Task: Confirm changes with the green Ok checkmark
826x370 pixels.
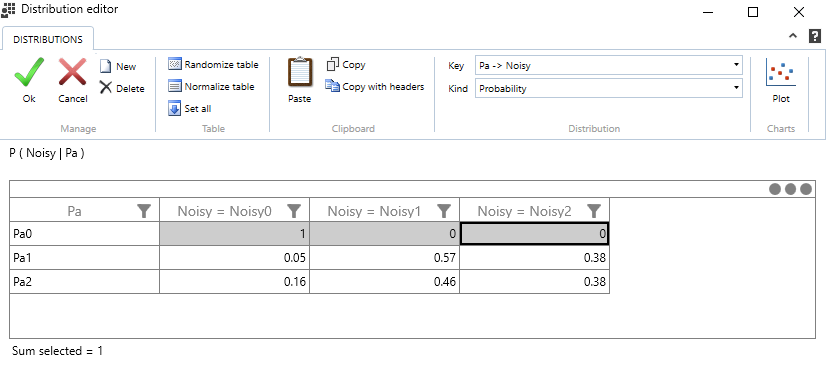Action: coord(29,80)
